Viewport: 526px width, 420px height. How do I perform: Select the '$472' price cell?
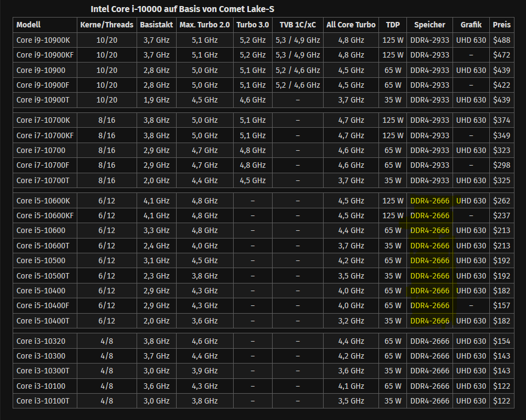(501, 55)
